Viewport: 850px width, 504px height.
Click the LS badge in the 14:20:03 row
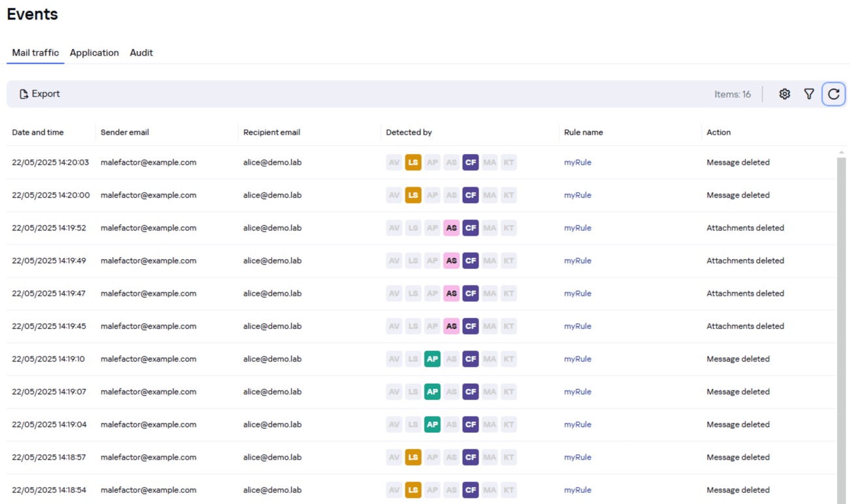point(413,163)
